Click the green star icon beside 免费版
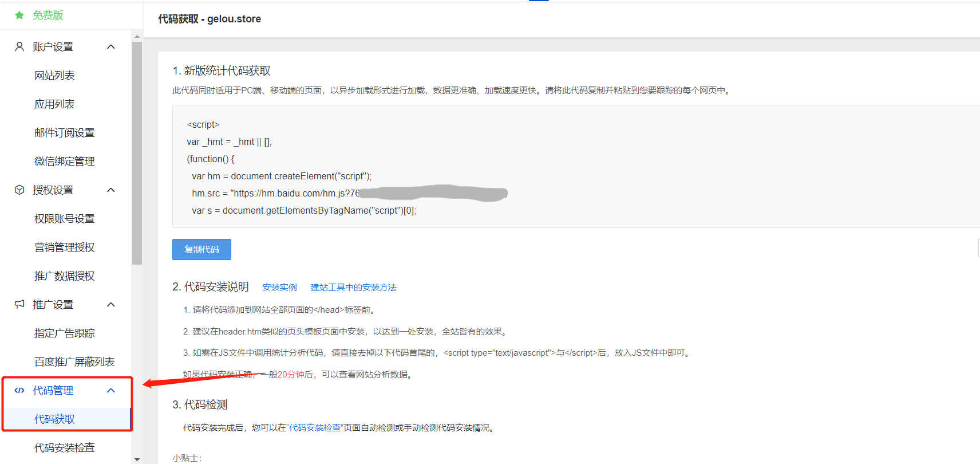The height and width of the screenshot is (464, 980). (x=19, y=15)
